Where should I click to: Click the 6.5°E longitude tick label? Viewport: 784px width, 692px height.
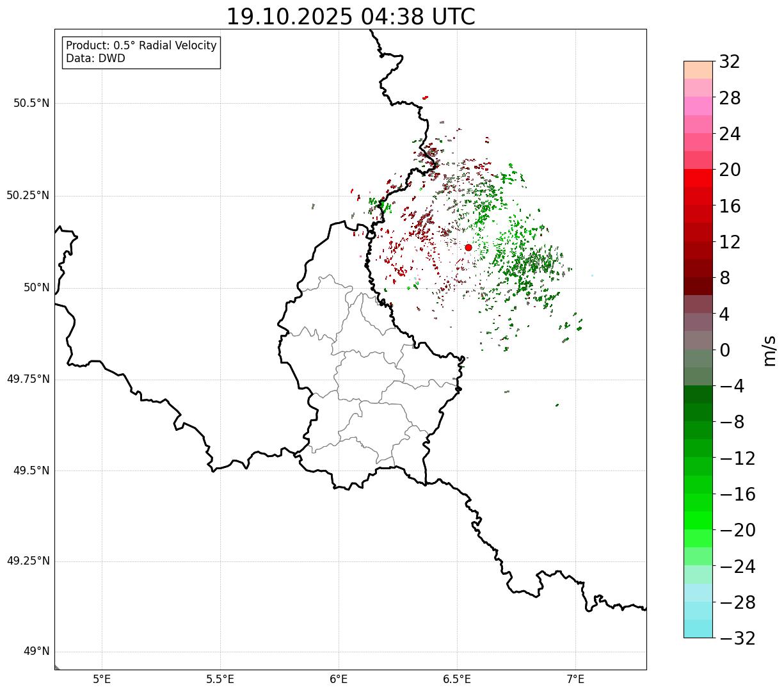457,679
